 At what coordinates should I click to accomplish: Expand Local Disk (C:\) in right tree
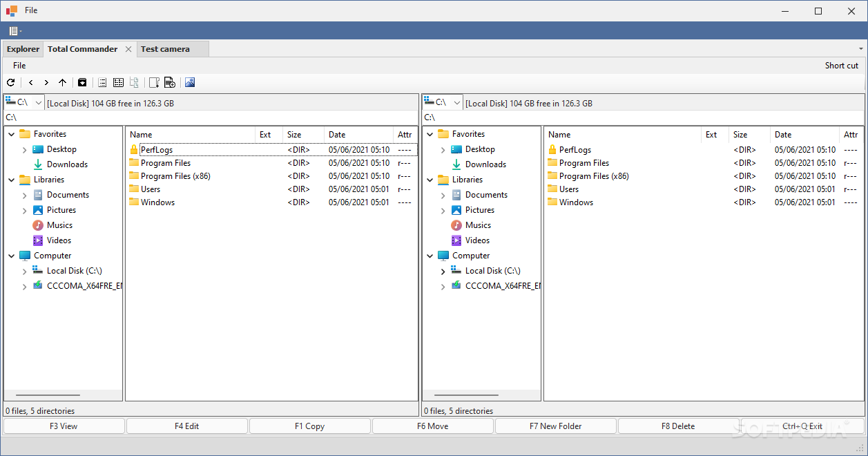pos(443,271)
